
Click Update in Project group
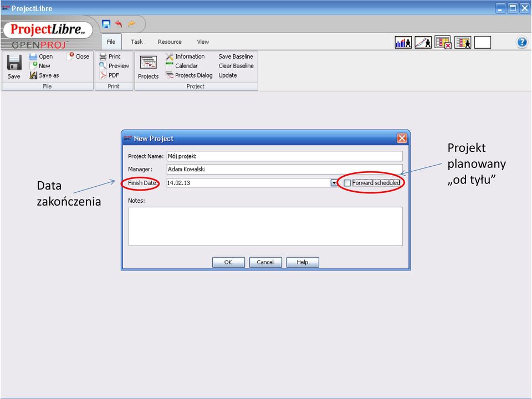(x=228, y=75)
